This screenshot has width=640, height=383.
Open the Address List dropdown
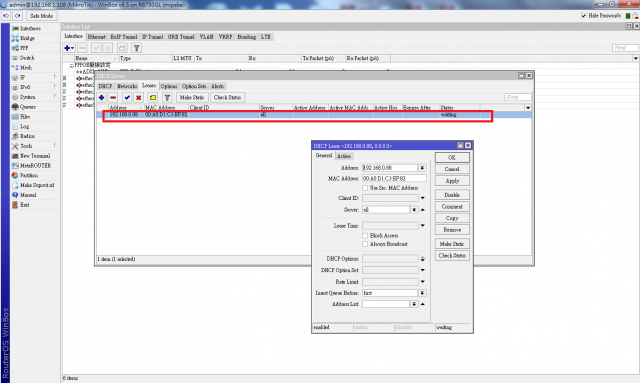coord(414,304)
